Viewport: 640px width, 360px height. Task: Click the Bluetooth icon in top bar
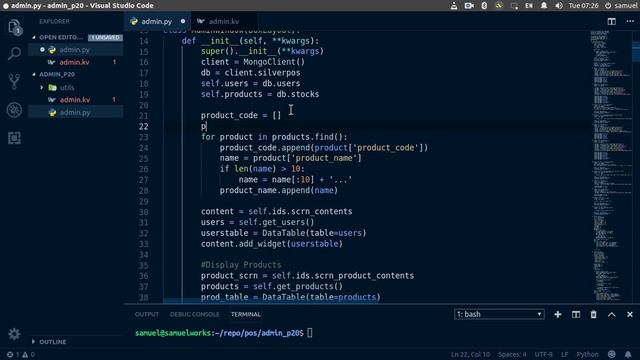click(x=484, y=6)
